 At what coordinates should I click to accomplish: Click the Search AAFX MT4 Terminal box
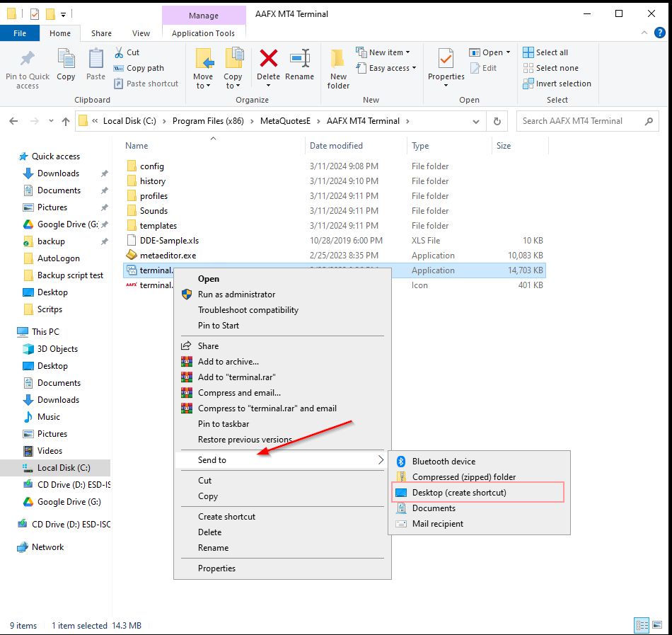point(581,121)
